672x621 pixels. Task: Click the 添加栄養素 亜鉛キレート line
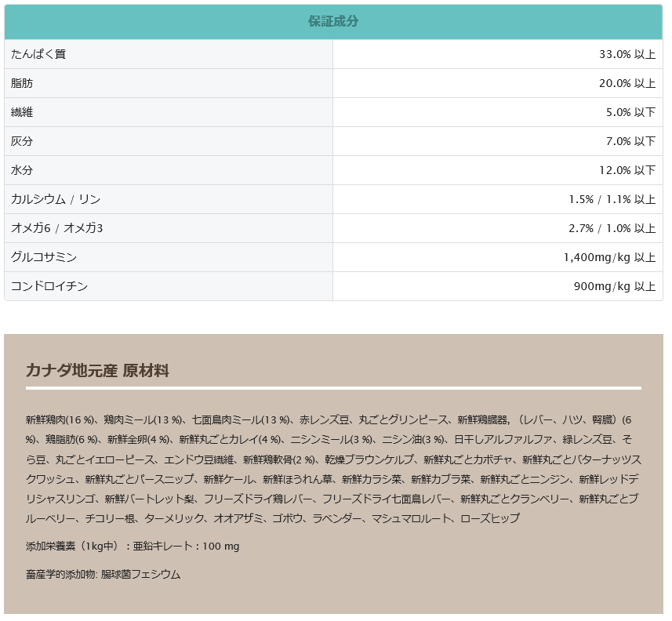point(133,546)
